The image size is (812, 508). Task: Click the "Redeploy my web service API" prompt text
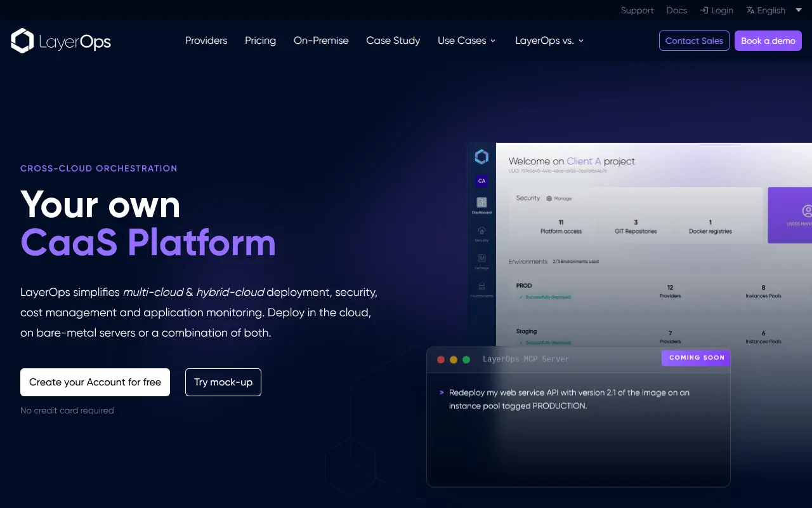click(x=569, y=399)
